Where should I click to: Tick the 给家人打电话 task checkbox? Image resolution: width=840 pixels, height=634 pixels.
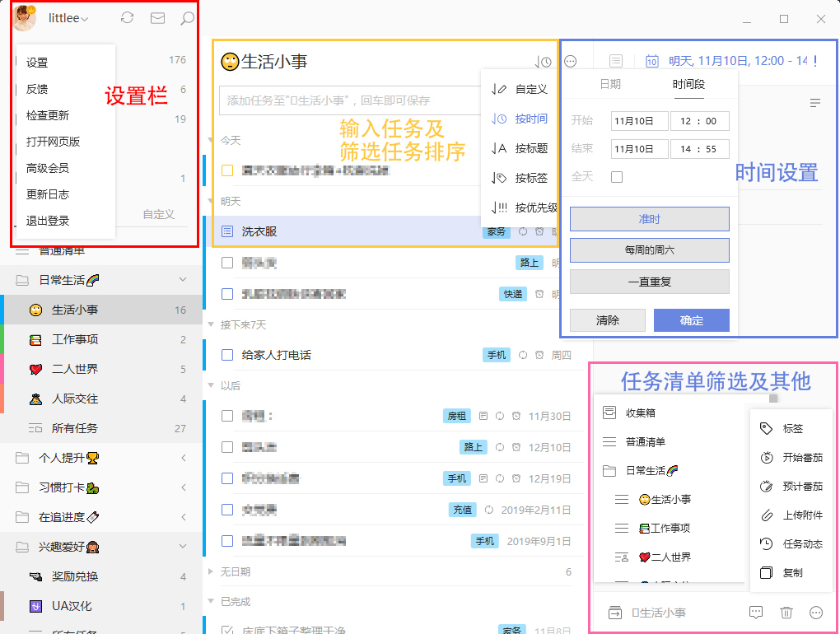click(227, 355)
